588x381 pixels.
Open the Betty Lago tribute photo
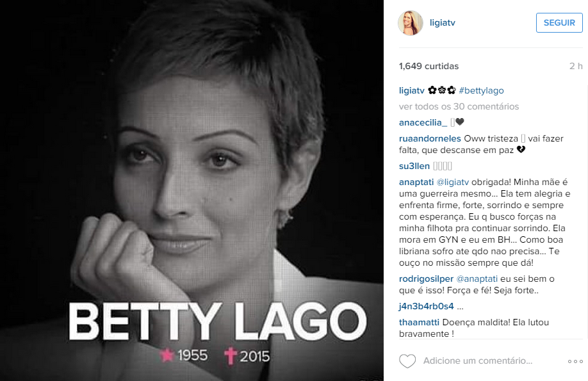[x=192, y=191]
